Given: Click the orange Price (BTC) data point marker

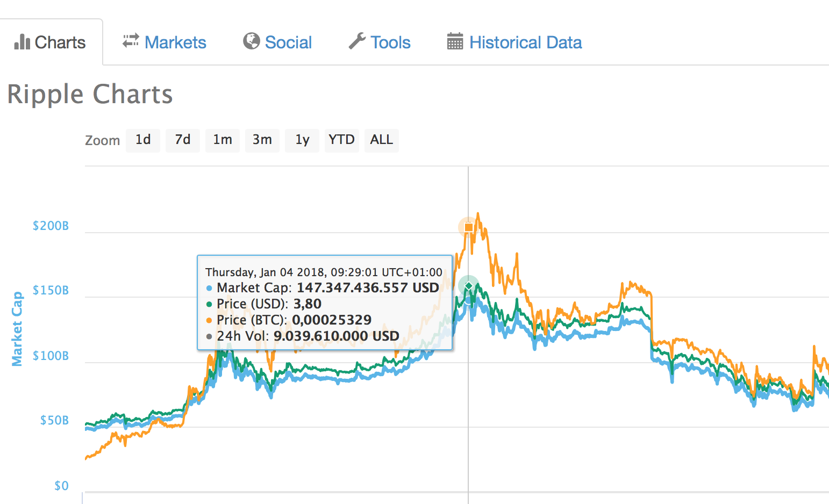Looking at the screenshot, I should pos(469,227).
